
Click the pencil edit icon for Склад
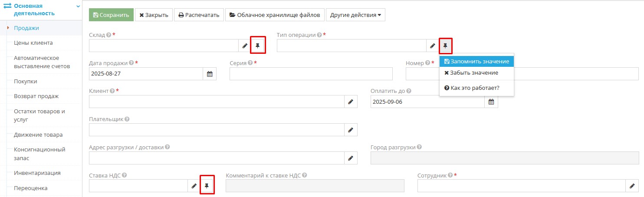245,46
